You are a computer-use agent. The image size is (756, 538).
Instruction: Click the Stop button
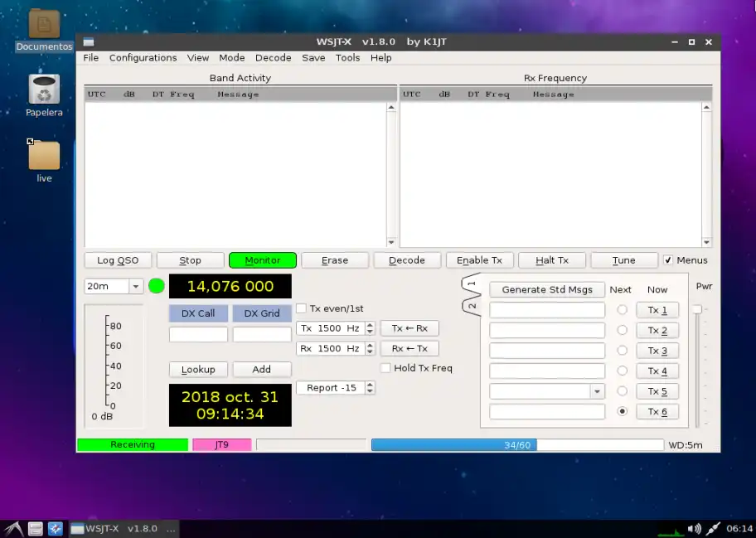point(190,260)
